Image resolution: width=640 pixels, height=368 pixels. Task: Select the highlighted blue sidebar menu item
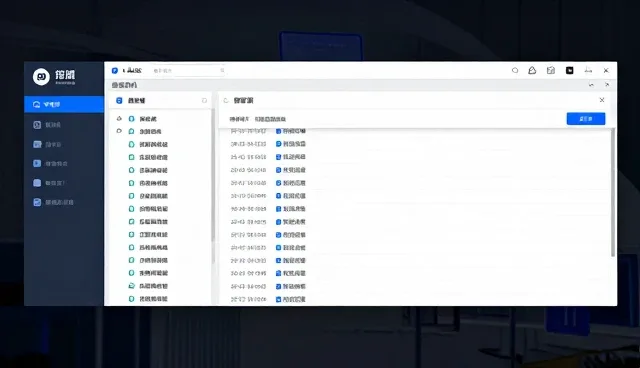pos(64,104)
